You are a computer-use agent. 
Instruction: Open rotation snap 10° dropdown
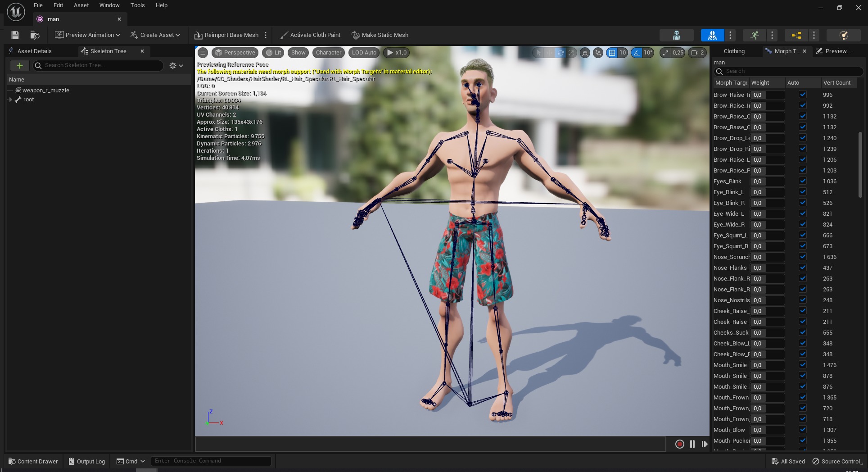(x=648, y=53)
